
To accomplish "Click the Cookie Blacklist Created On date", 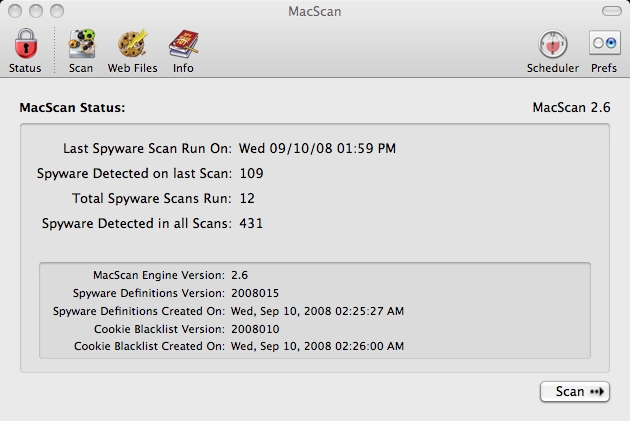I will click(317, 346).
